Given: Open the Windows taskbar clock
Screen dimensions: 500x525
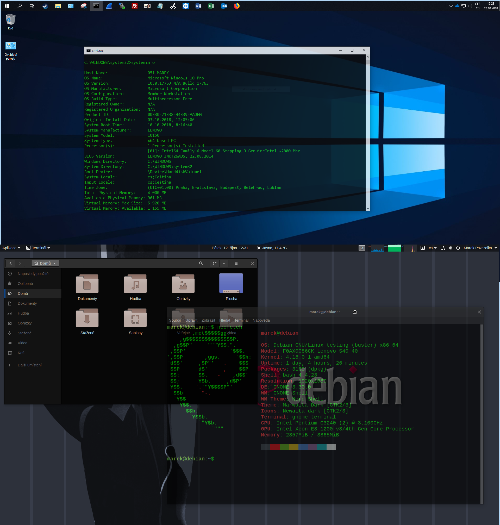Looking at the screenshot, I should pos(492,5).
